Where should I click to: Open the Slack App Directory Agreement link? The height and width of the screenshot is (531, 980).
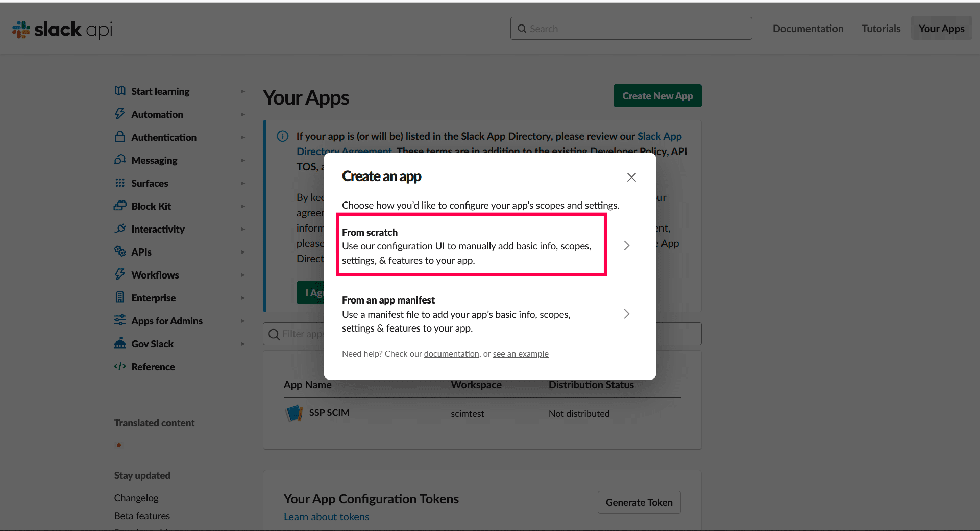[659, 136]
